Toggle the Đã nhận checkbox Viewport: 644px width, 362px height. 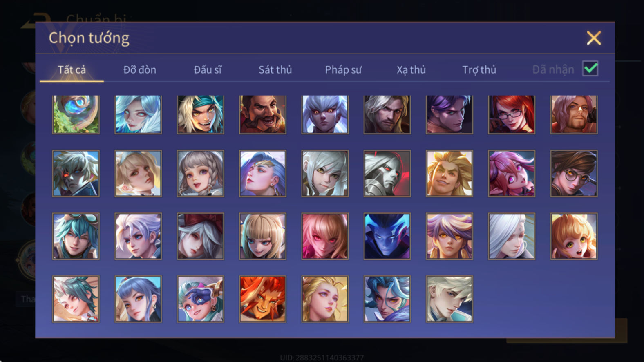(x=590, y=69)
